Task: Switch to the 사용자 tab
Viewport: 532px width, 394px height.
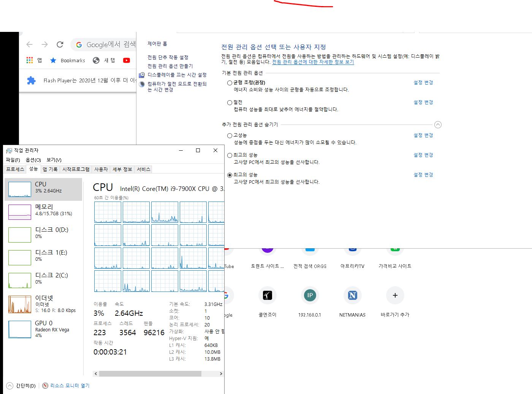Action: [101, 169]
